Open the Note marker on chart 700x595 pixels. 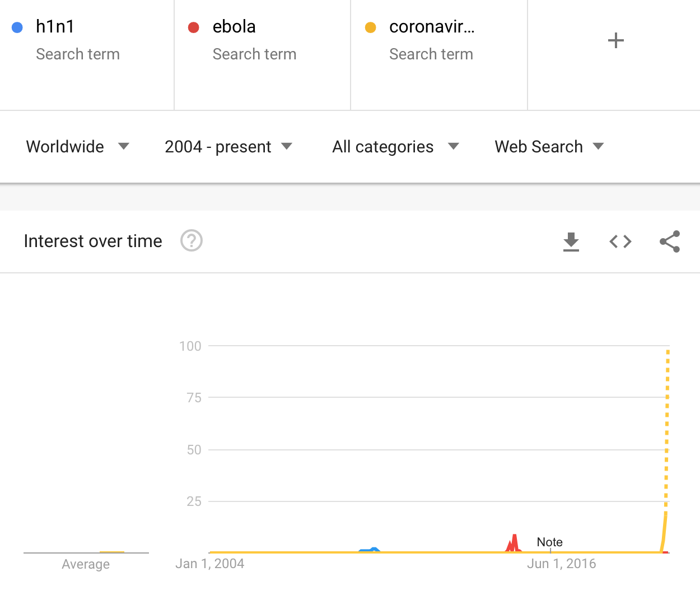(x=549, y=542)
